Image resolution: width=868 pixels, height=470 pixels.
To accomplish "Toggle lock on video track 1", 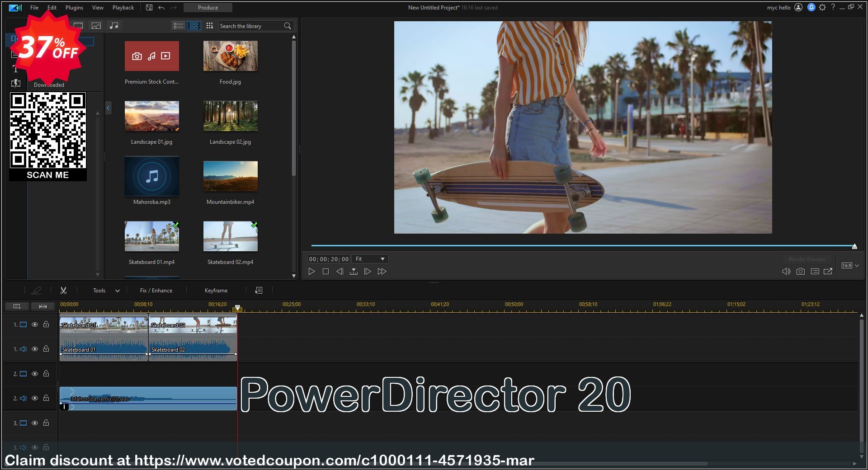I will click(x=46, y=324).
